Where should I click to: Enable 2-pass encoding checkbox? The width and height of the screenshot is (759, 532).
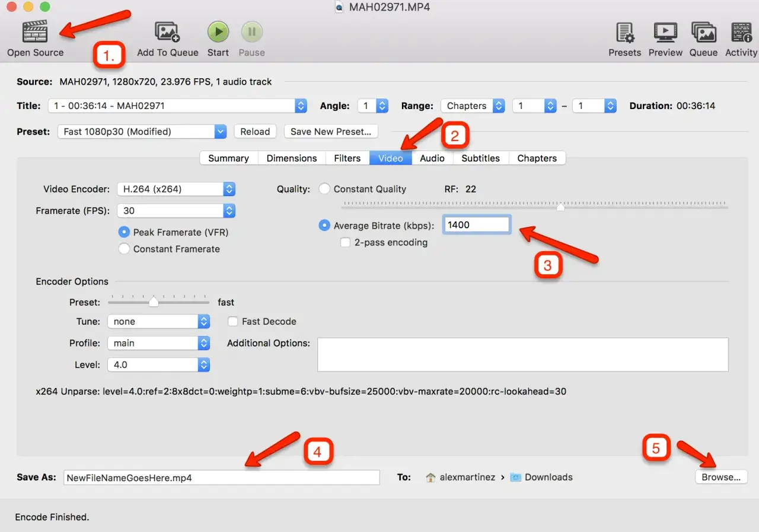[345, 242]
